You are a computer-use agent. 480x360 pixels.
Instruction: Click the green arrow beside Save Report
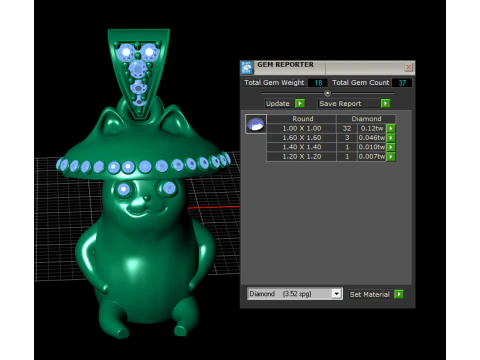point(386,103)
